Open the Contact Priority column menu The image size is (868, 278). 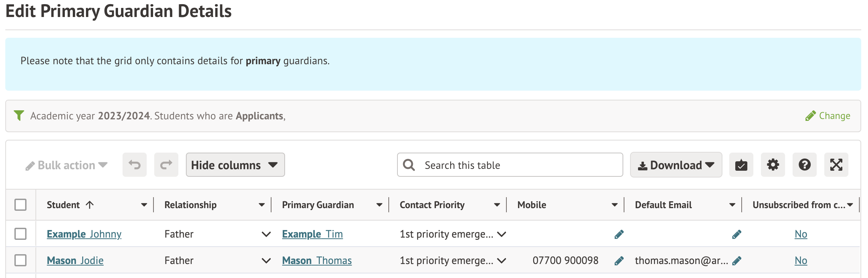497,205
